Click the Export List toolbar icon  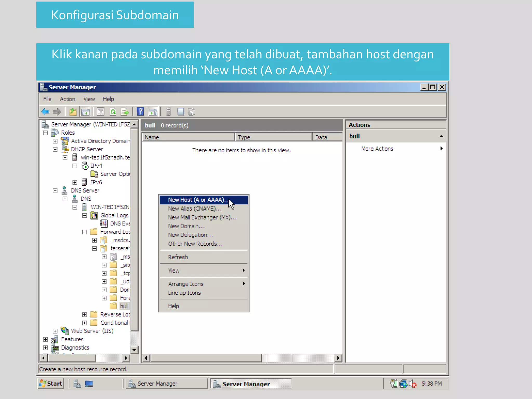[125, 112]
